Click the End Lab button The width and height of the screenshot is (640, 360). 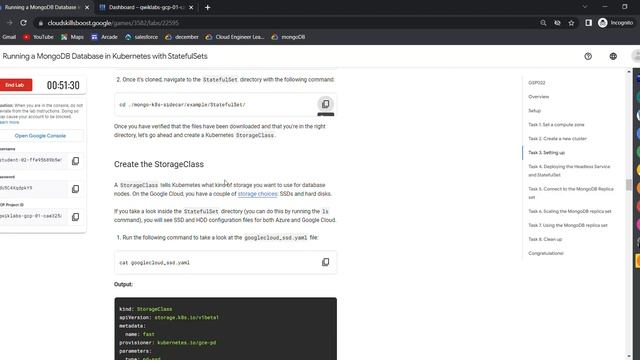click(16, 85)
